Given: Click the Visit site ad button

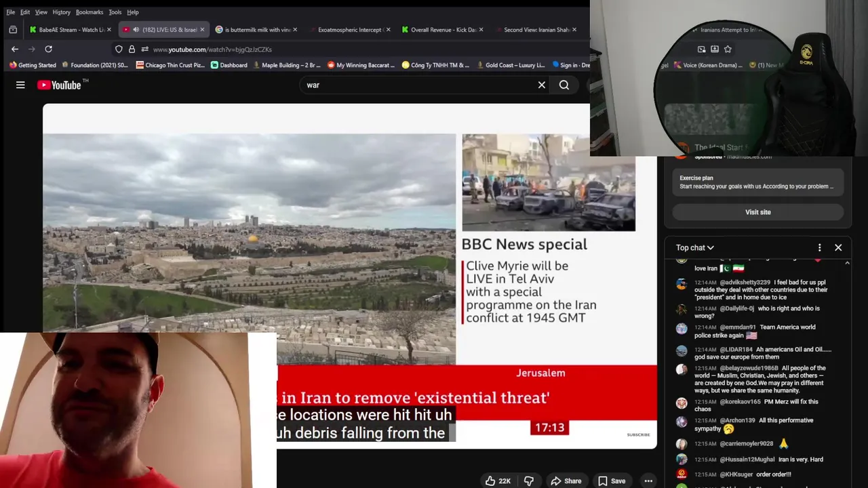Looking at the screenshot, I should pos(757,212).
